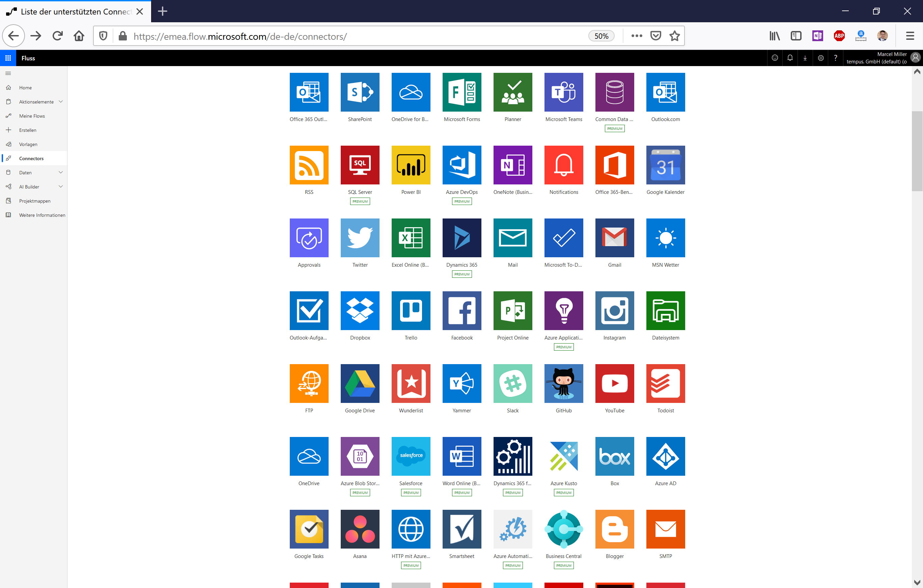Expand the Aktionselemente menu
The image size is (923, 588).
pos(34,102)
